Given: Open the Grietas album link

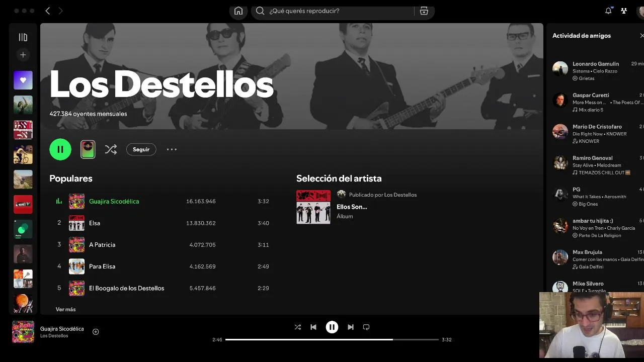Looking at the screenshot, I should [x=587, y=78].
